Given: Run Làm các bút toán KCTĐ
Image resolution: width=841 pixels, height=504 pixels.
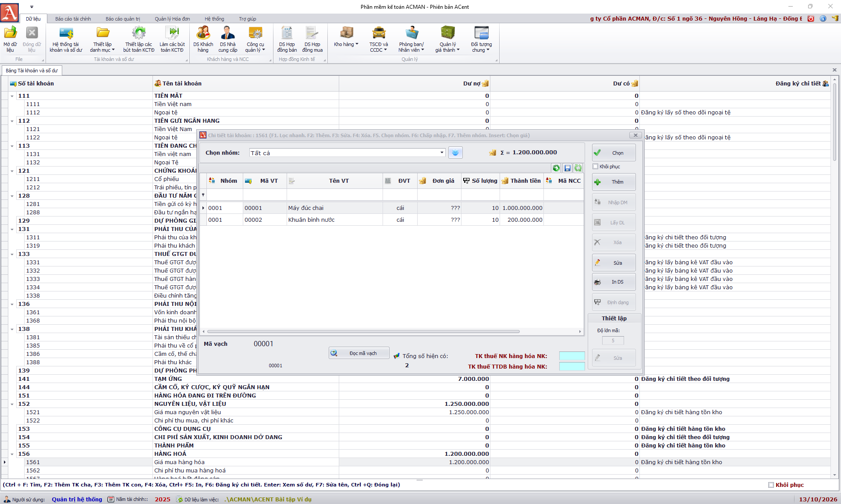Looking at the screenshot, I should 172,39.
